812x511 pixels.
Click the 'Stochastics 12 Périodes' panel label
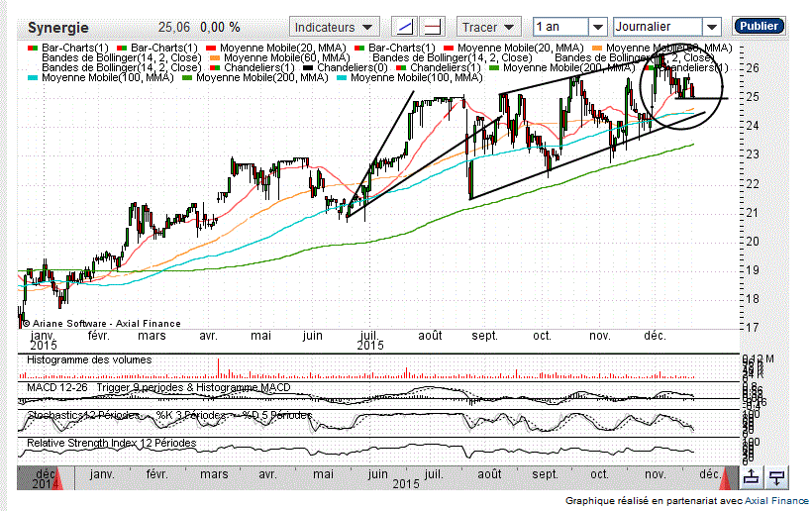coord(83,415)
